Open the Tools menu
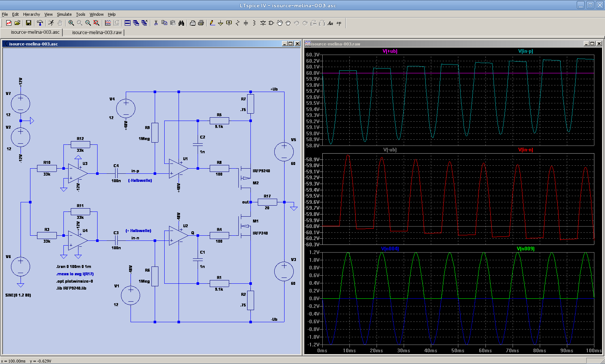This screenshot has width=605, height=364. point(81,14)
